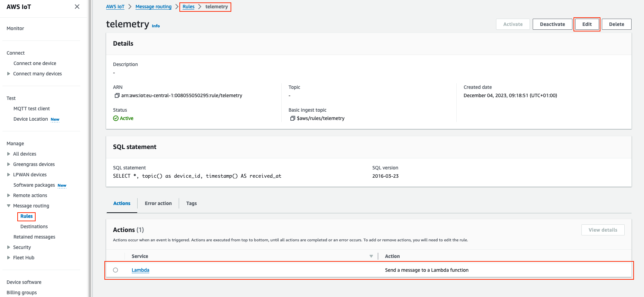Screen dimensions: 644x297
Task: Click the Edit rule button
Action: point(587,24)
